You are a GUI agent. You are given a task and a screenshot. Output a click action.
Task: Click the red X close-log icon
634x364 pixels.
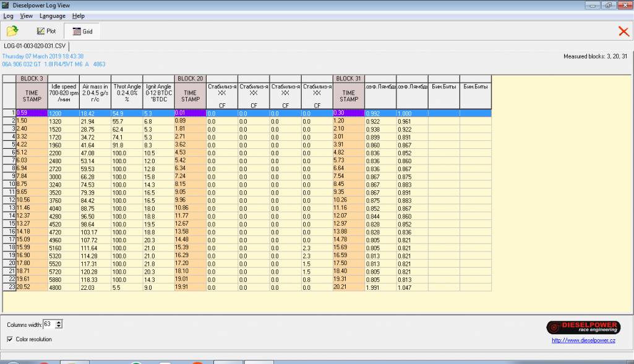(623, 32)
